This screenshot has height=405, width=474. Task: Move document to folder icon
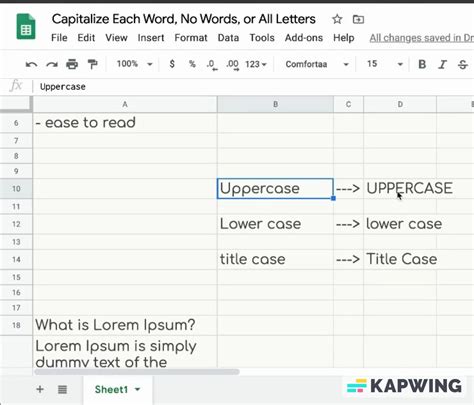click(x=358, y=19)
